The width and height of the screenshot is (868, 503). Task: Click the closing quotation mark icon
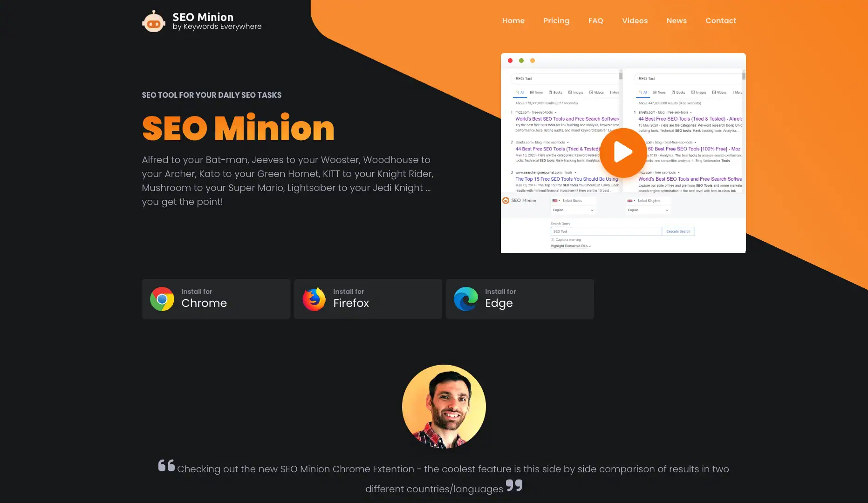pyautogui.click(x=514, y=485)
